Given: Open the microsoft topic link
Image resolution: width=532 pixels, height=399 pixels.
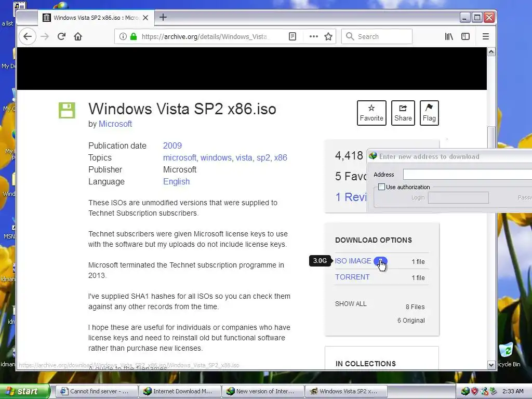Looking at the screenshot, I should (x=179, y=158).
